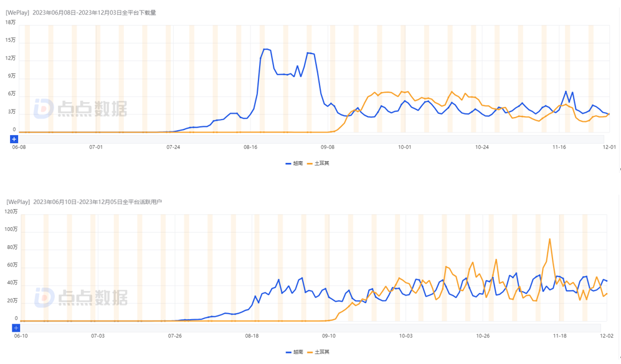This screenshot has height=364, width=621.
Task: Select the 10-01 date label on the downloads axis
Action: (405, 147)
